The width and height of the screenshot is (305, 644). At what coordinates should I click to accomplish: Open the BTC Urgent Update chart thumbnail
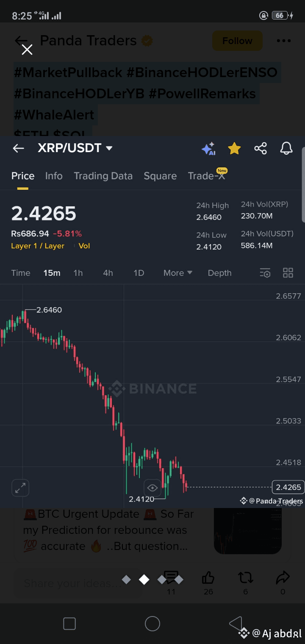pyautogui.click(x=248, y=531)
